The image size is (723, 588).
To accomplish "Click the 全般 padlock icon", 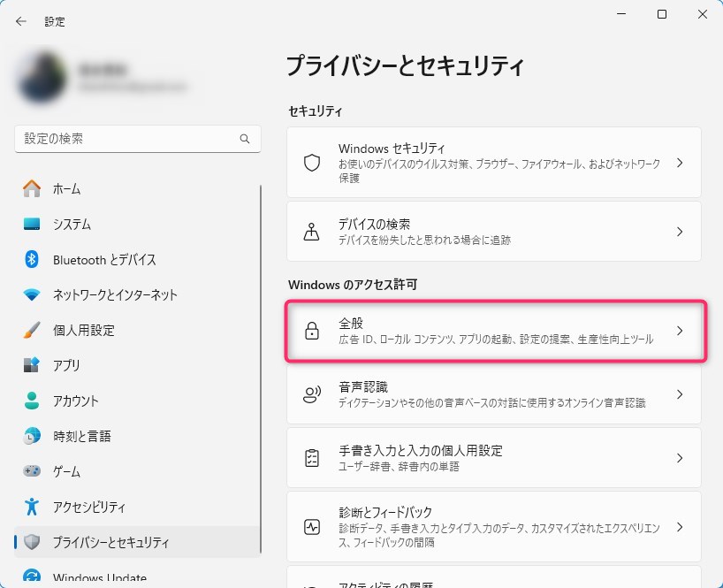I will point(311,331).
